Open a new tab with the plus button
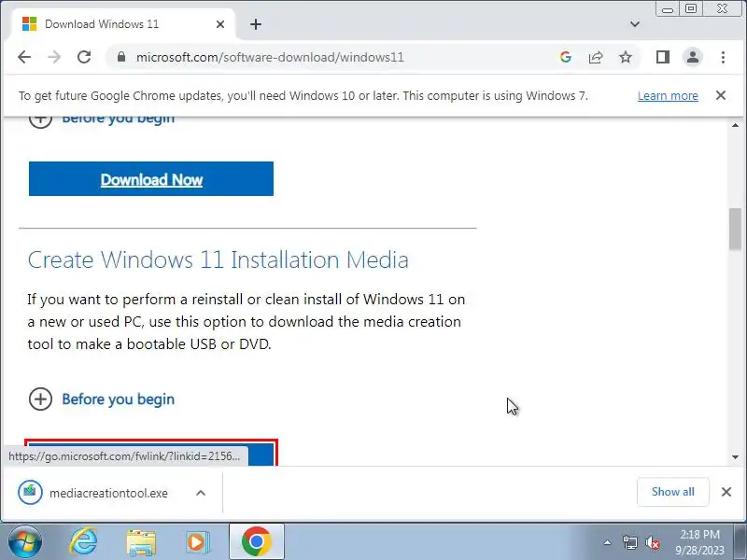 [x=256, y=24]
